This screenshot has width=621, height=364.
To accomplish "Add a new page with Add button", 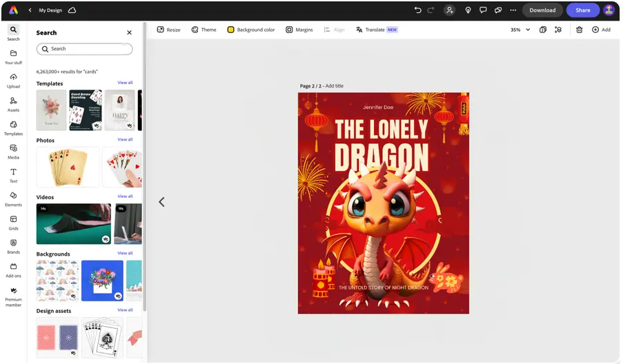I will pyautogui.click(x=601, y=30).
